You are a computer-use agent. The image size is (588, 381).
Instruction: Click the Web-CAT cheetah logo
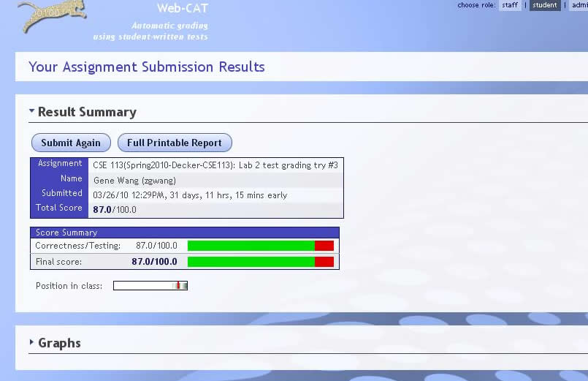(51, 16)
